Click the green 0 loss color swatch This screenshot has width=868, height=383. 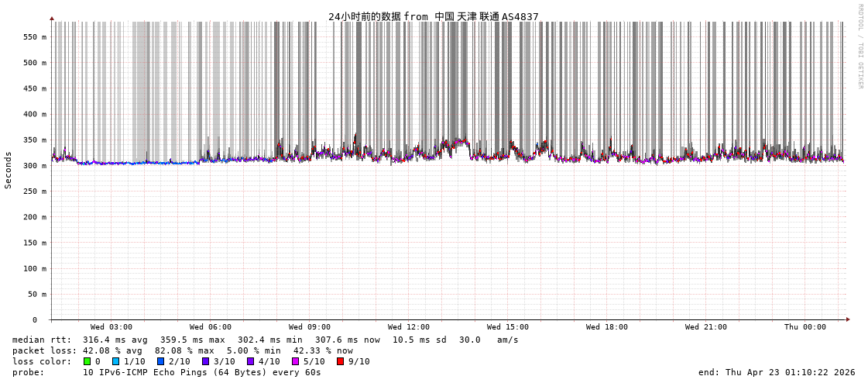point(87,361)
